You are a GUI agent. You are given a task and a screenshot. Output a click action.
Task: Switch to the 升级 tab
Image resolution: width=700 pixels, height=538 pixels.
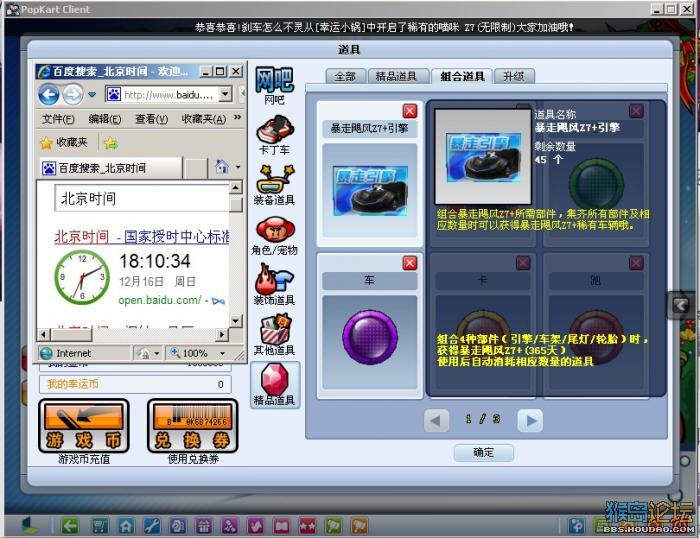pos(514,76)
